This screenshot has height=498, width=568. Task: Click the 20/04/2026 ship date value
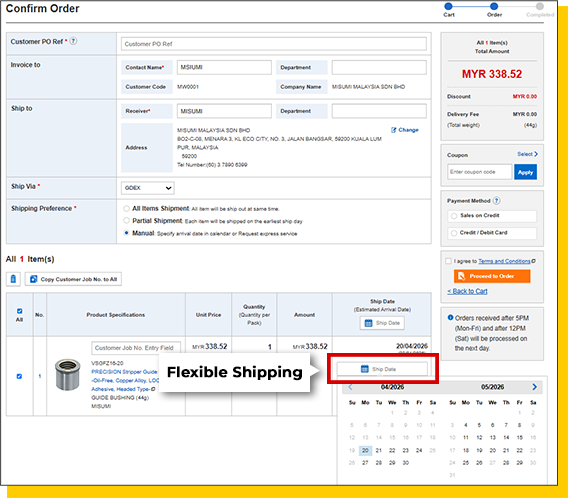tap(412, 346)
